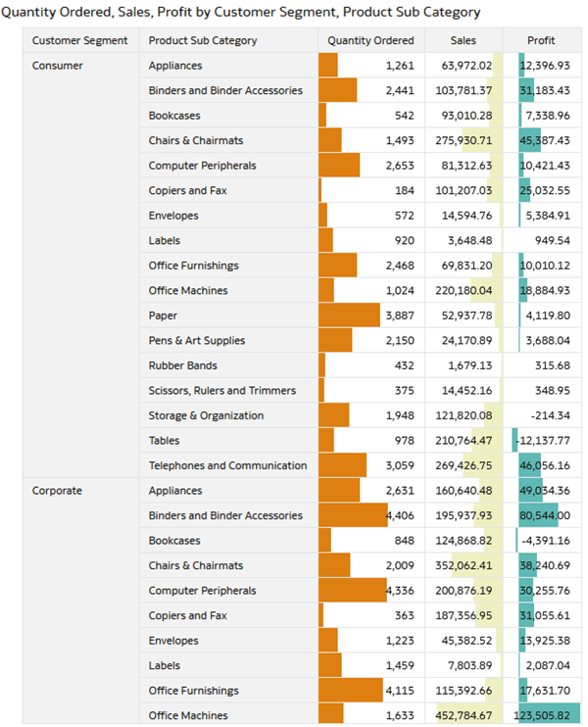The width and height of the screenshot is (588, 727).
Task: Select the Profit column header
Action: [x=542, y=40]
